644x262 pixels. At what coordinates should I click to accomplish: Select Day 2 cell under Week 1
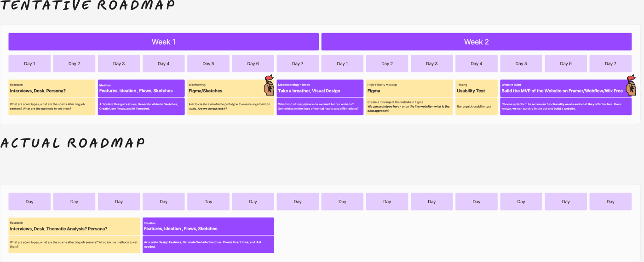(74, 64)
